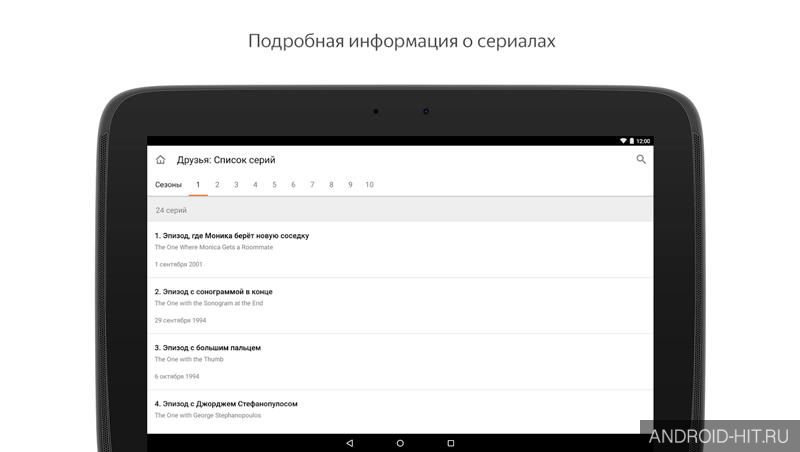The image size is (800, 452).
Task: Switch to season 6 tab
Action: coord(293,185)
